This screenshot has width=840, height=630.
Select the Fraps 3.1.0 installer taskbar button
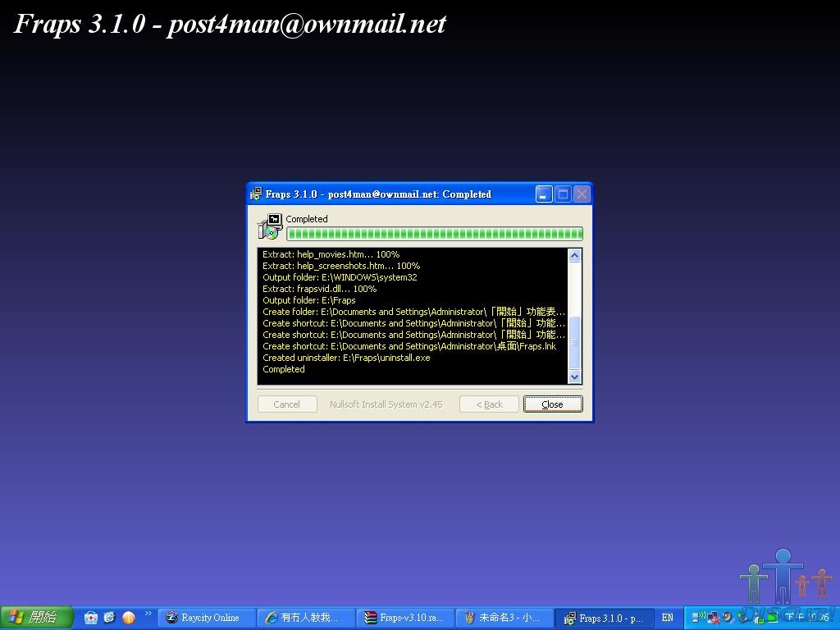tap(604, 618)
